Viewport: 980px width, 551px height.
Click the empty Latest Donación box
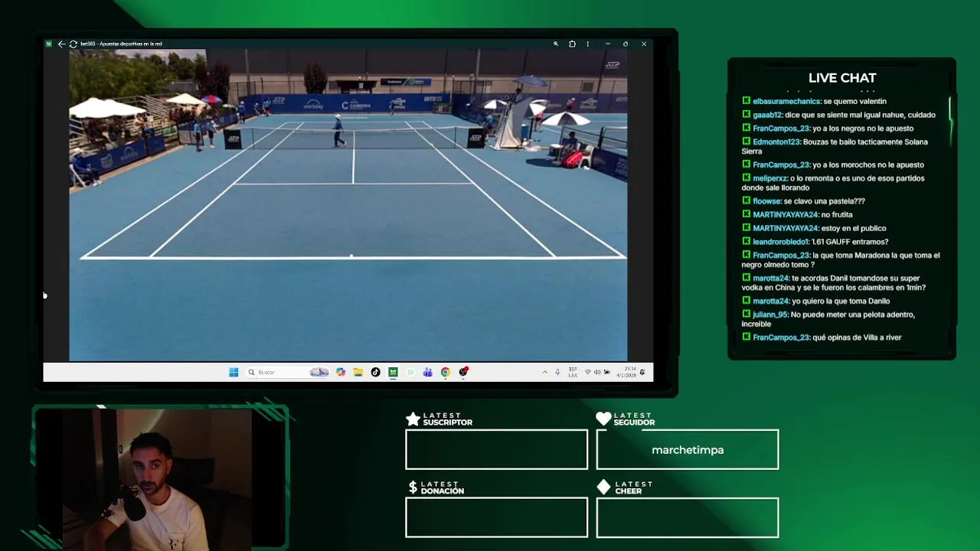(x=496, y=517)
